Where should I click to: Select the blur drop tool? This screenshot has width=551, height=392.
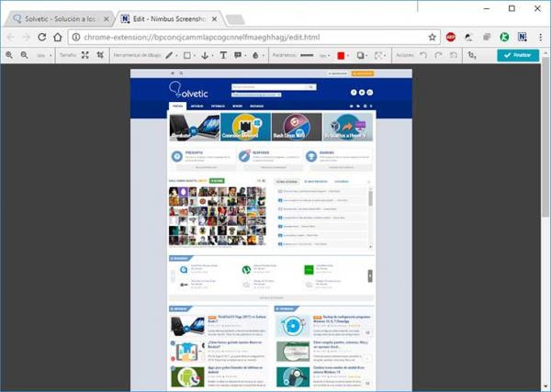point(255,55)
